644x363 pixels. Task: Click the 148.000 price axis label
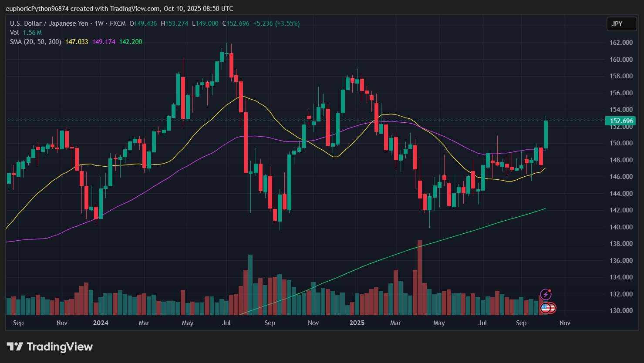621,160
